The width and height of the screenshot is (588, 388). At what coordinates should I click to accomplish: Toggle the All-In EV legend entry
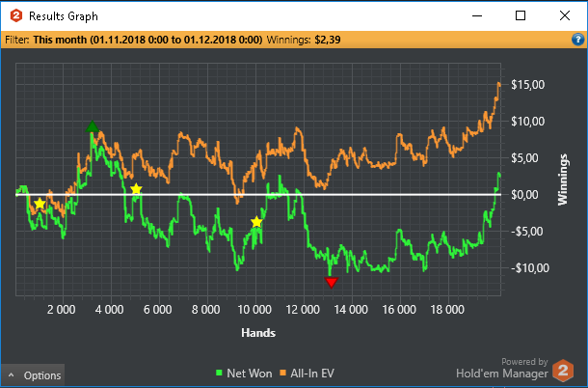click(307, 374)
